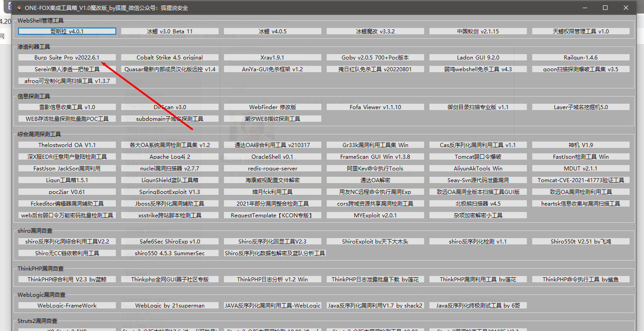Open 掩日红队免杀工具 v20220801
The image size is (644, 331).
375,69
